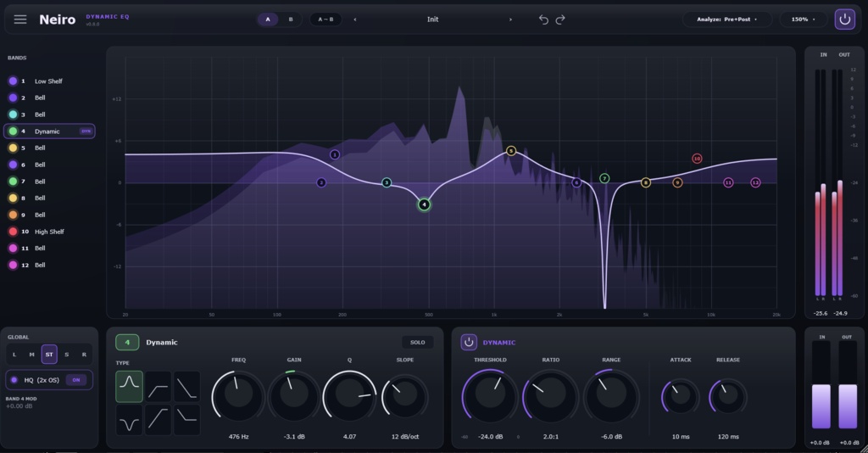
Task: Select the M channel mode
Action: tap(31, 355)
